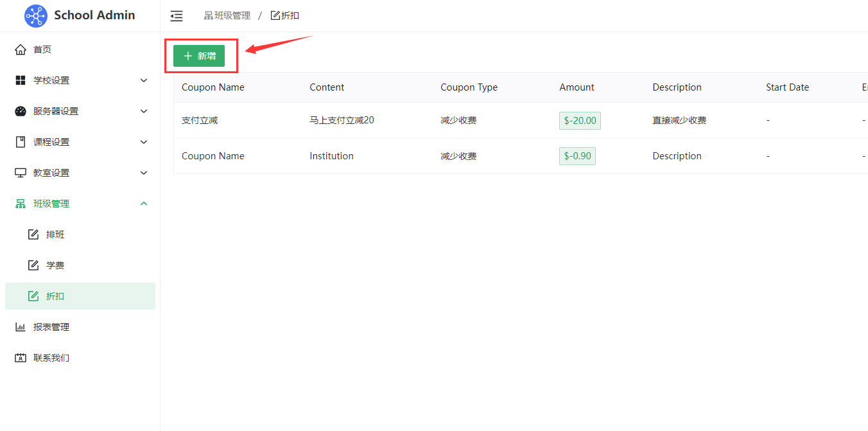Click the School Admin logo icon
This screenshot has height=431, width=868.
[36, 16]
